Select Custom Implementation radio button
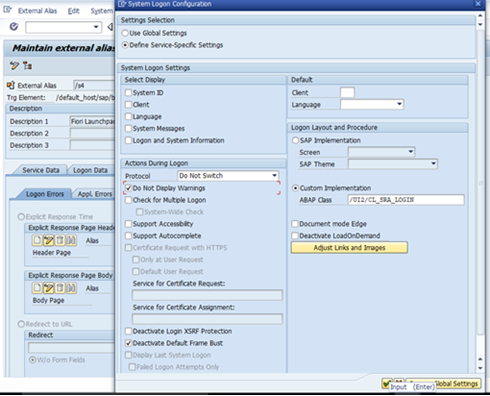The height and width of the screenshot is (396, 490). click(295, 188)
